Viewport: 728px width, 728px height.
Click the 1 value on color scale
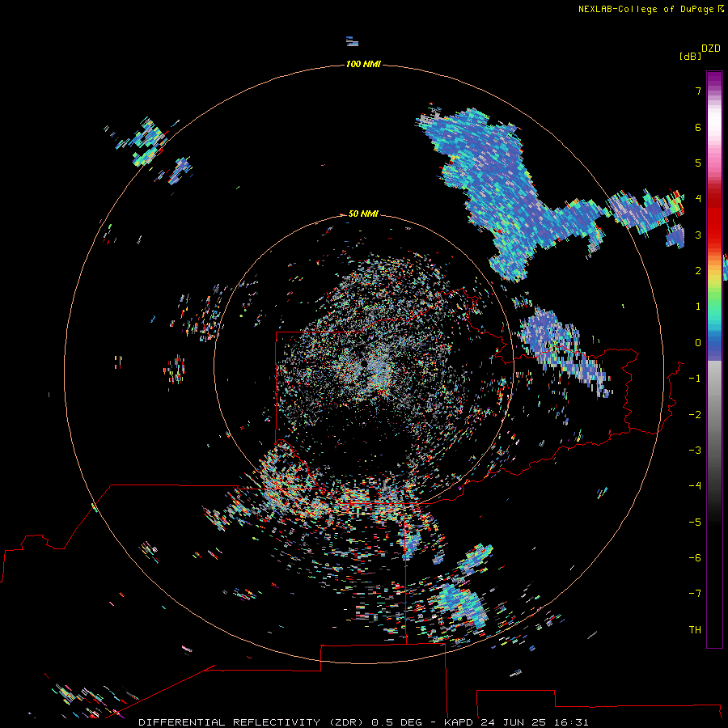coord(698,307)
